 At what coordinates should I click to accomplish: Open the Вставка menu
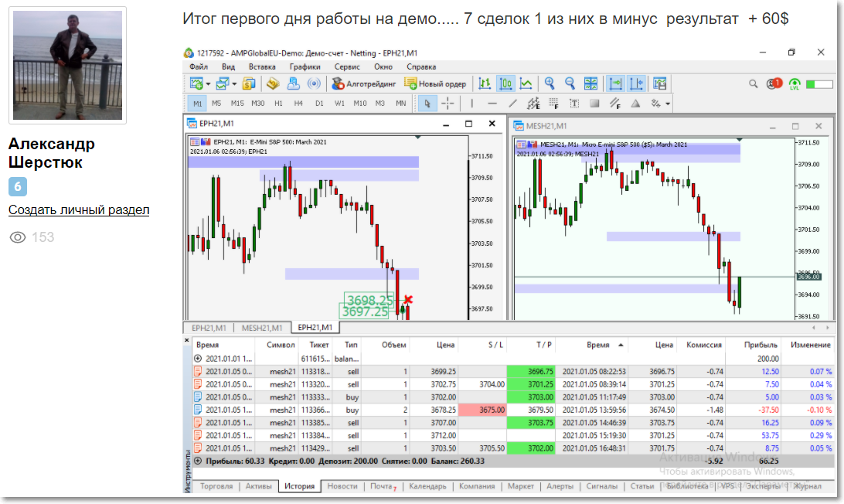262,66
